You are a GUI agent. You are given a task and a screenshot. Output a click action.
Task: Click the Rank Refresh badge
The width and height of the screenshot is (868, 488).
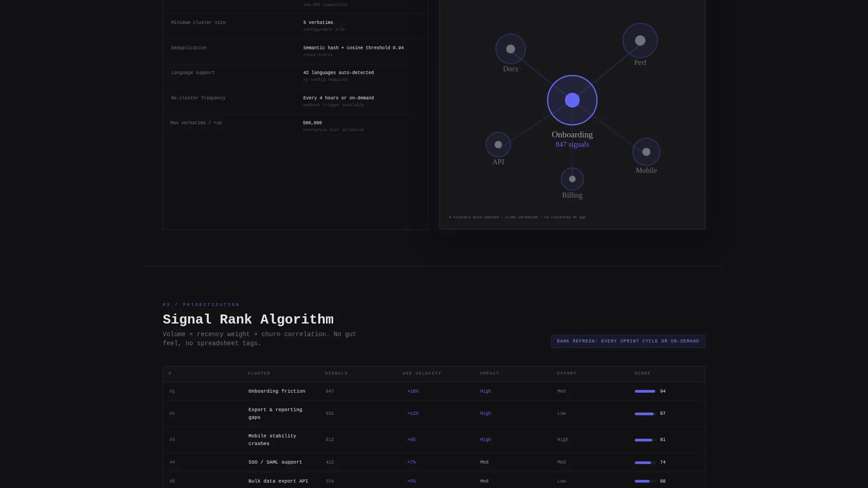pyautogui.click(x=628, y=341)
